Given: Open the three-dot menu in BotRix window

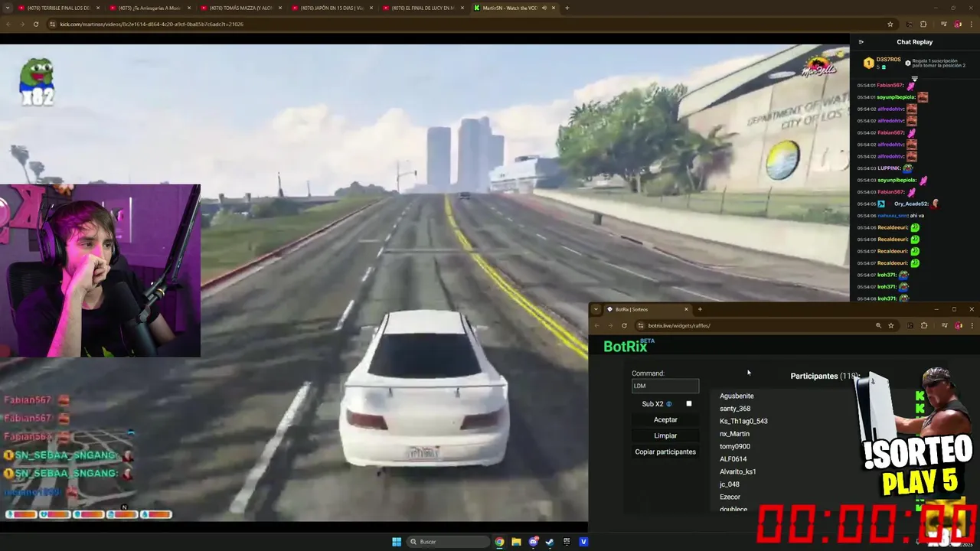Looking at the screenshot, I should [972, 325].
